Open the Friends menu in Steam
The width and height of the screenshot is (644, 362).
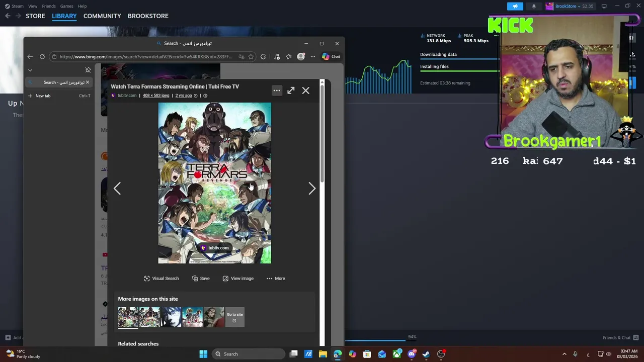click(x=49, y=6)
